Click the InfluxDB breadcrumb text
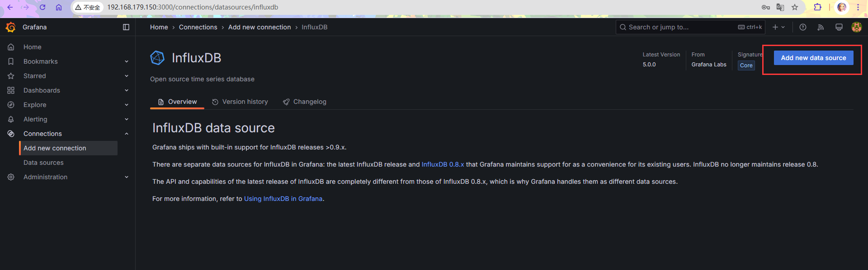The image size is (868, 270). point(315,27)
